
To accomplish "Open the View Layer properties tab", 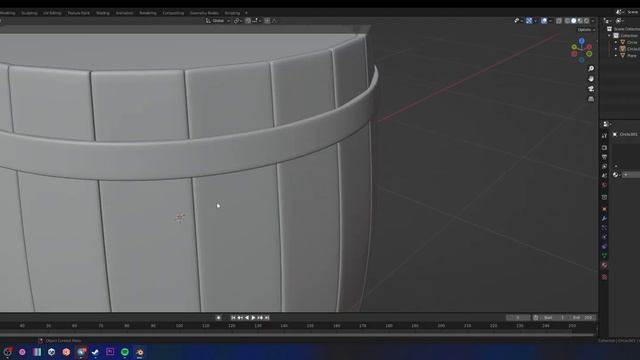I will click(604, 167).
